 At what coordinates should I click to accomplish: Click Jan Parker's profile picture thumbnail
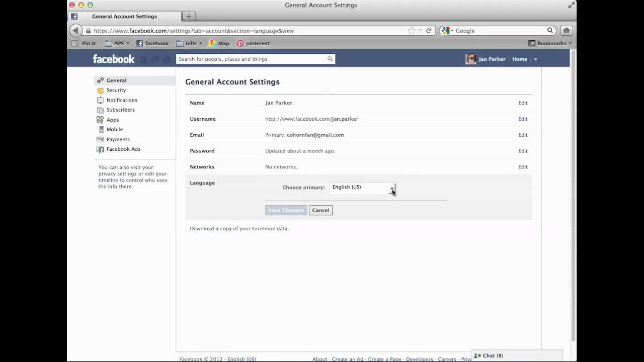(x=471, y=59)
